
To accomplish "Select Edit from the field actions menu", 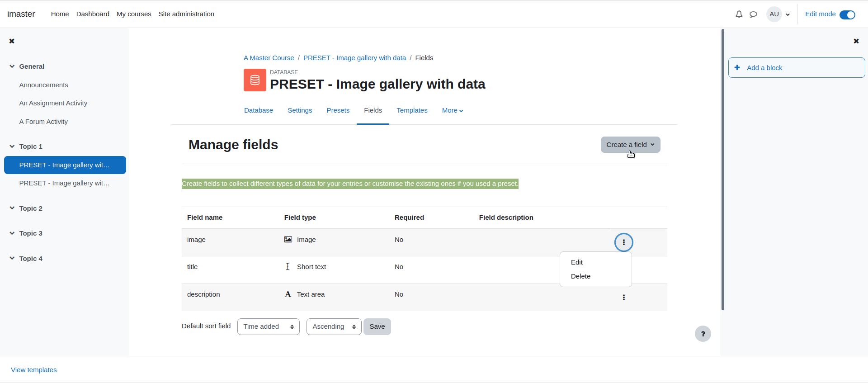I will tap(577, 262).
